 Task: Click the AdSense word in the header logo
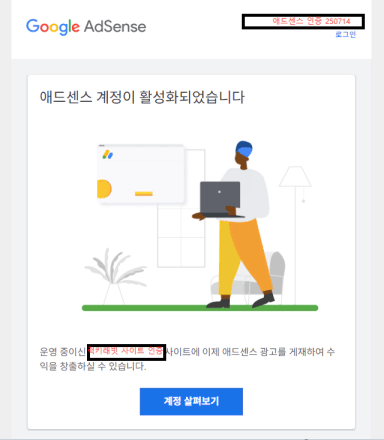[x=115, y=27]
